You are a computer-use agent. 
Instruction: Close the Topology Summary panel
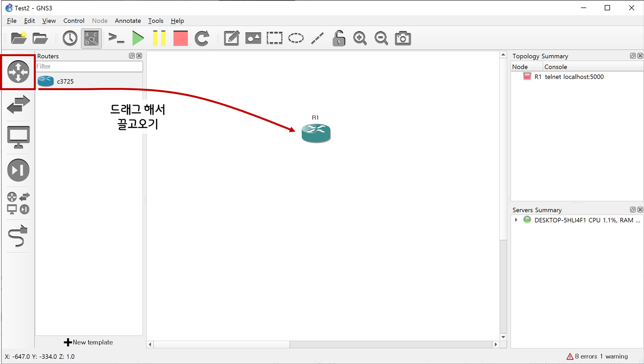click(640, 56)
